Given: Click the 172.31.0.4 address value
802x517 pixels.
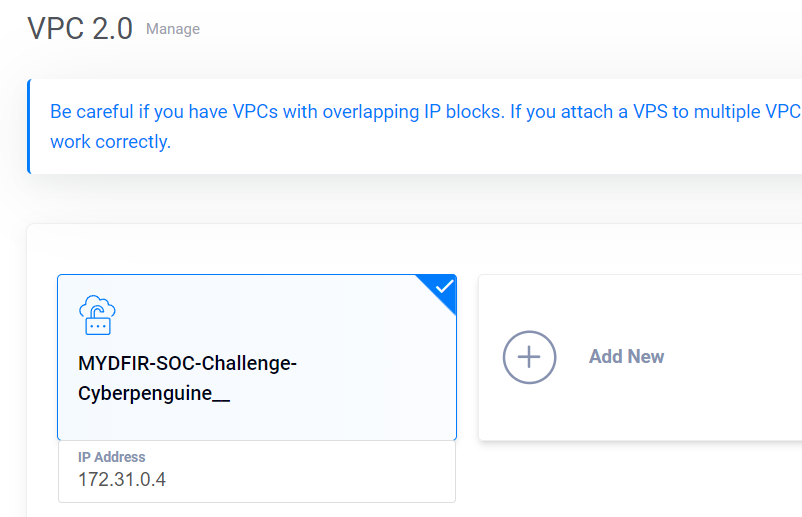Looking at the screenshot, I should pyautogui.click(x=122, y=480).
